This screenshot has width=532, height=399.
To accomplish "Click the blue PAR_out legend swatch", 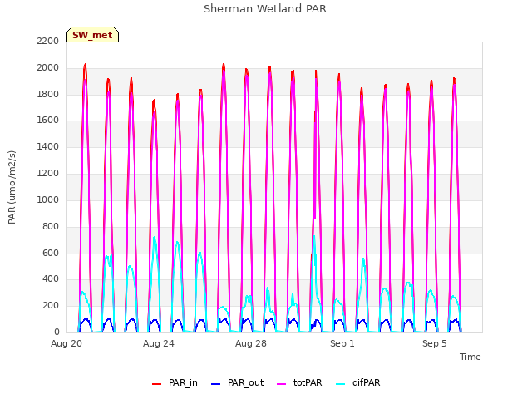I will [215, 384].
